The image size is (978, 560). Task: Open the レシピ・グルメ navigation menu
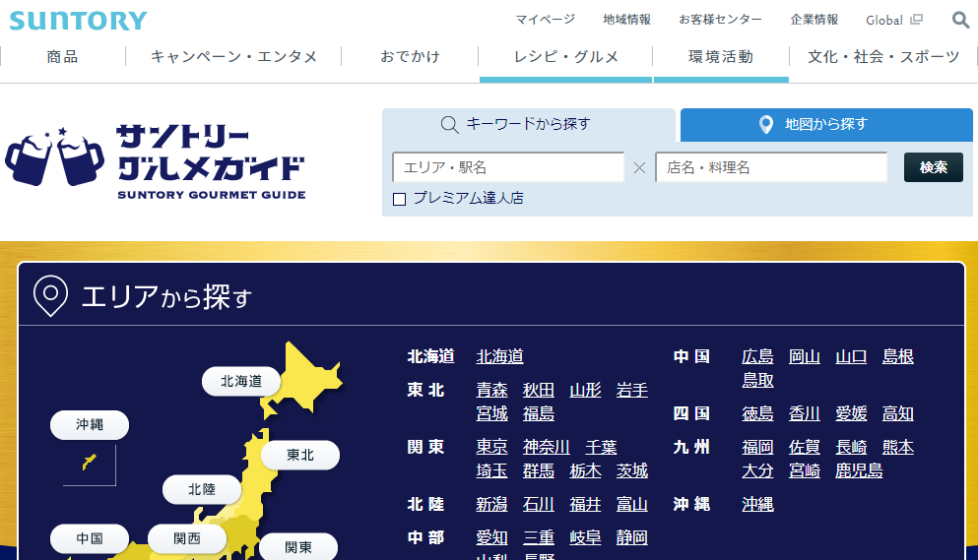point(566,57)
